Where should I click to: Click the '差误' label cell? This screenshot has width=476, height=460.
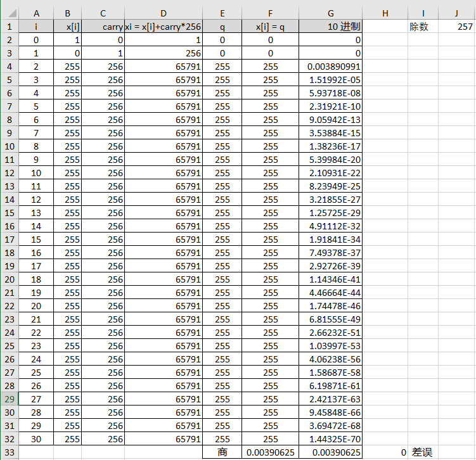(x=423, y=452)
